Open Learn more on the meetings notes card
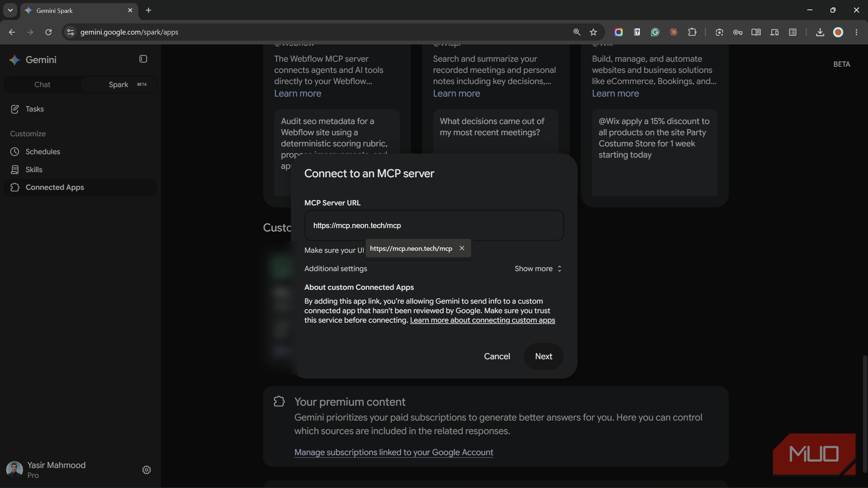Viewport: 868px width, 488px height. pyautogui.click(x=456, y=94)
